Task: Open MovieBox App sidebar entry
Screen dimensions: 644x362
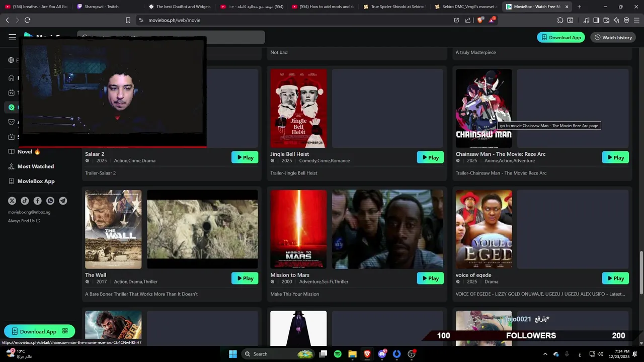Action: 32,181
